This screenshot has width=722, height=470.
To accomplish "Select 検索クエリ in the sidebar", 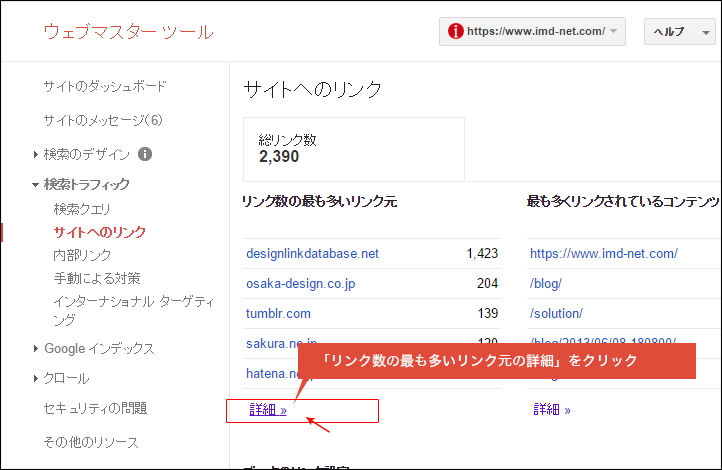I will [82, 209].
